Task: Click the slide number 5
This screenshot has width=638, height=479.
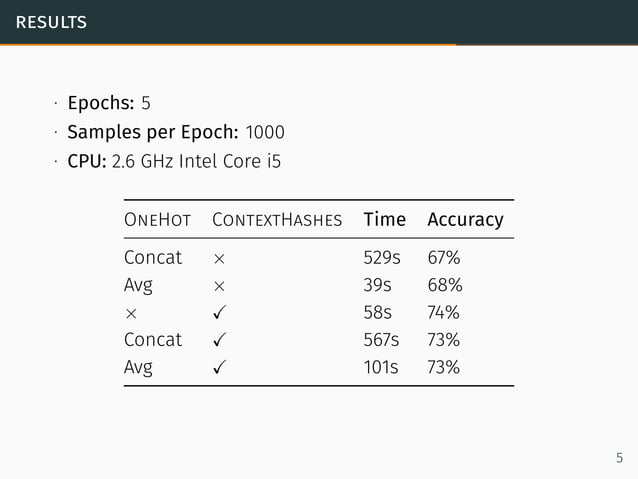Action: coord(619,458)
